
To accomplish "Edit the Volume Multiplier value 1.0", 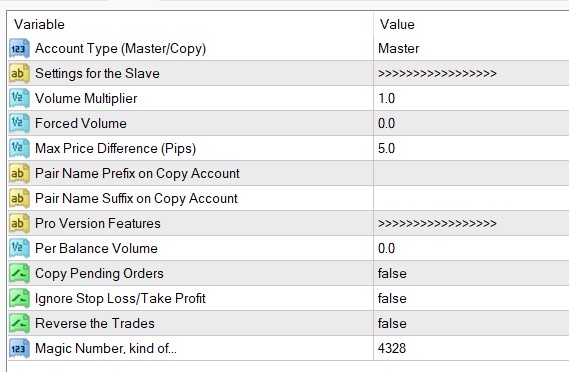I will pos(471,99).
